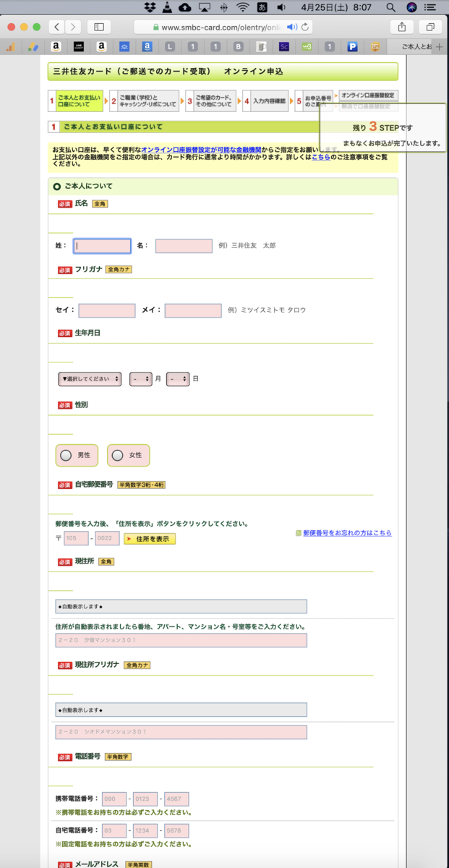Click the first postal code field 105

(x=76, y=538)
